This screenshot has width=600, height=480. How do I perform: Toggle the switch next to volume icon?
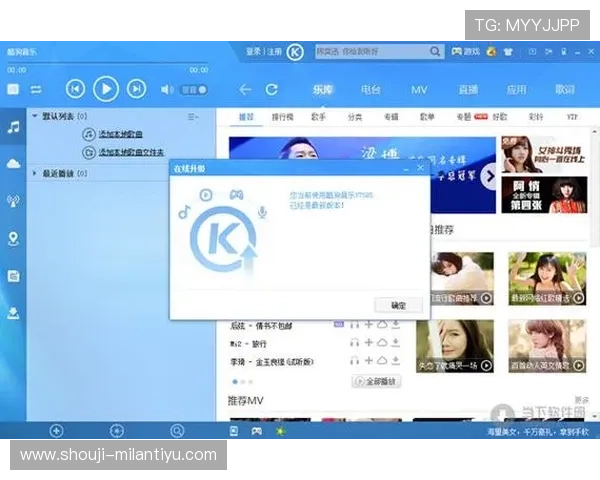coord(194,90)
